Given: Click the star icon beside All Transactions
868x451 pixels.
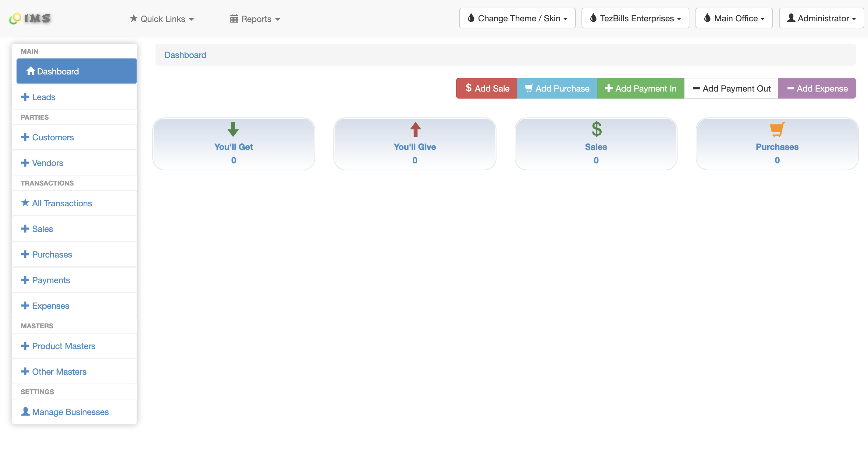Looking at the screenshot, I should (x=25, y=203).
